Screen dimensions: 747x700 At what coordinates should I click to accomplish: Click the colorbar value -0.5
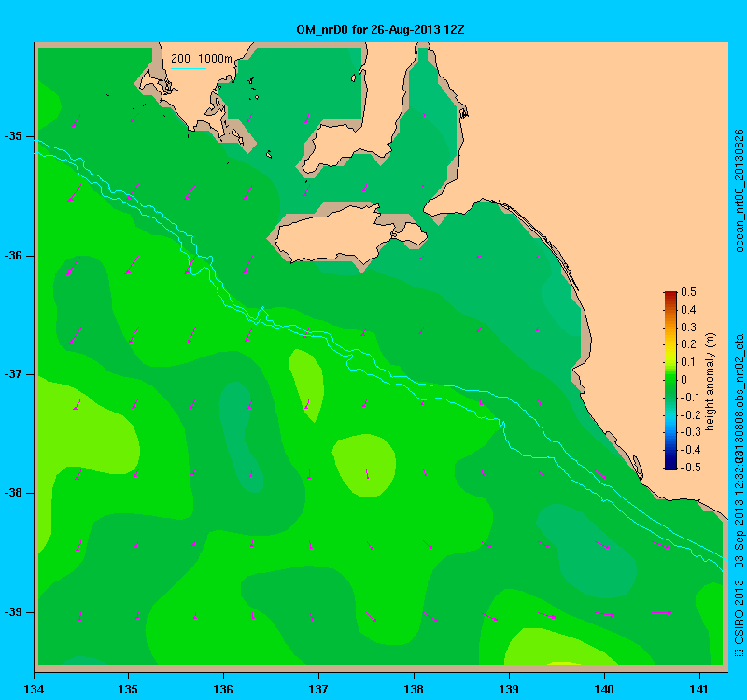point(689,468)
